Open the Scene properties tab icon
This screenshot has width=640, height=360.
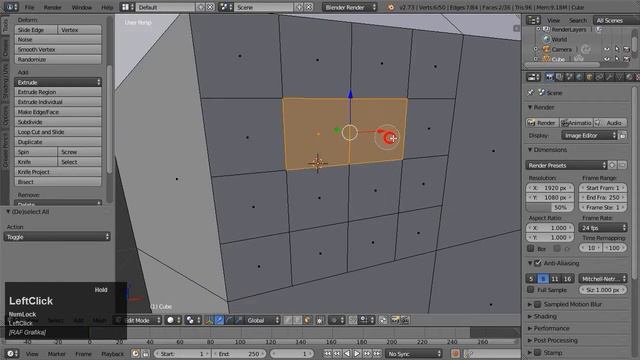(x=569, y=77)
